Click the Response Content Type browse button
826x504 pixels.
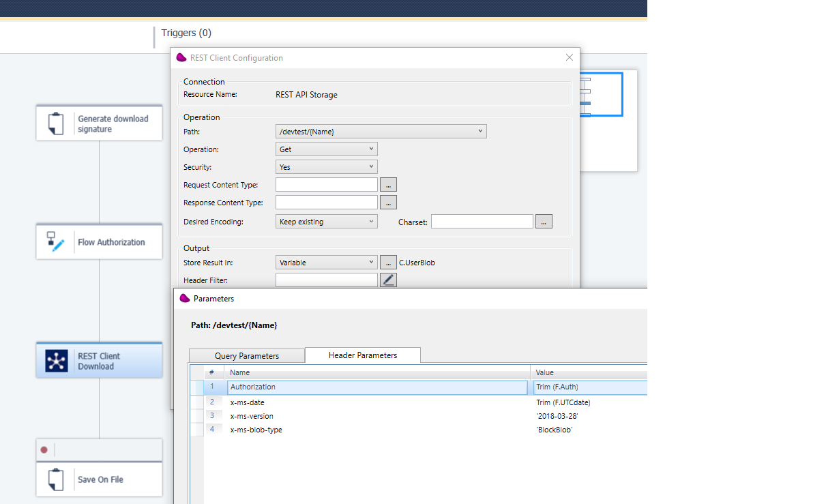387,202
